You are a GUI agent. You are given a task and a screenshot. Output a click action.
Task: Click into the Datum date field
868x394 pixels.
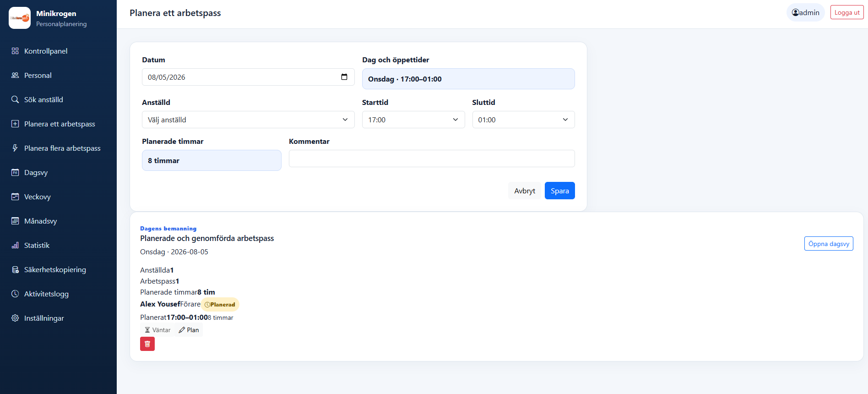248,77
